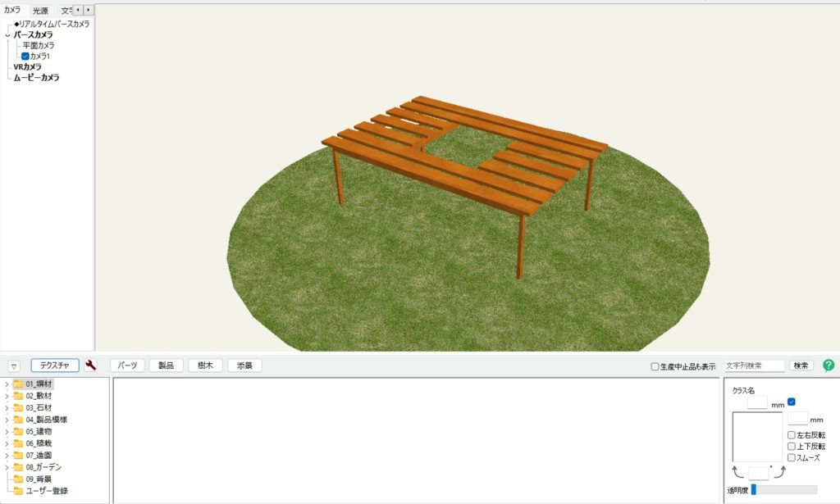840x504 pixels.
Task: Click the ユーザー登録 folder icon
Action: [18, 491]
